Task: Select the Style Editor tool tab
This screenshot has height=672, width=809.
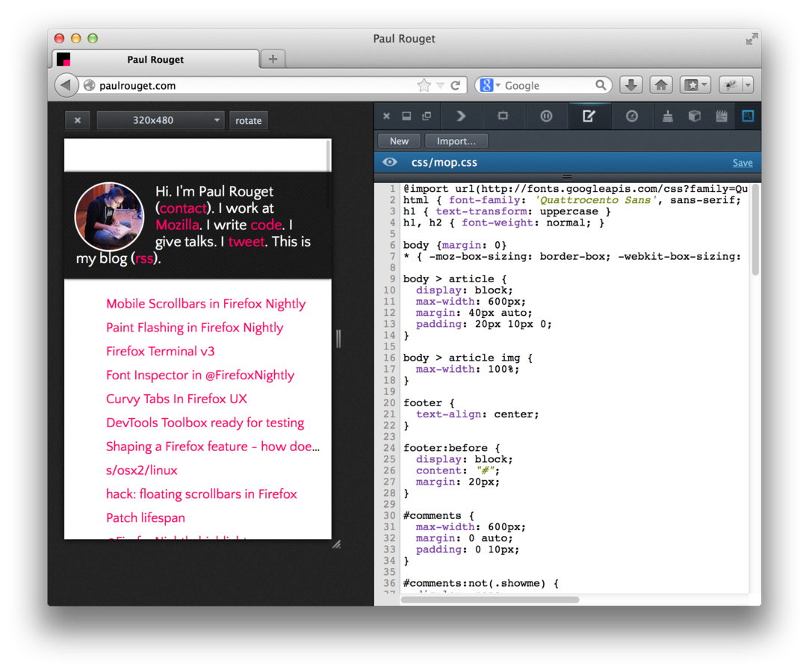Action: click(589, 116)
